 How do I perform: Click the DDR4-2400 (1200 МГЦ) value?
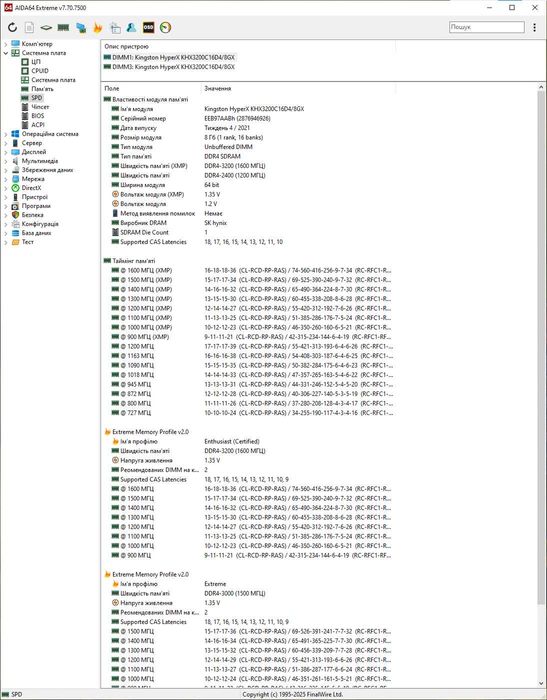[235, 175]
